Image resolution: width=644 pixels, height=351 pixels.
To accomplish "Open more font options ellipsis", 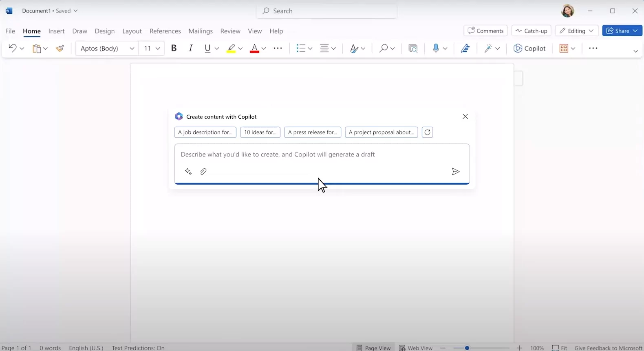I will point(278,48).
